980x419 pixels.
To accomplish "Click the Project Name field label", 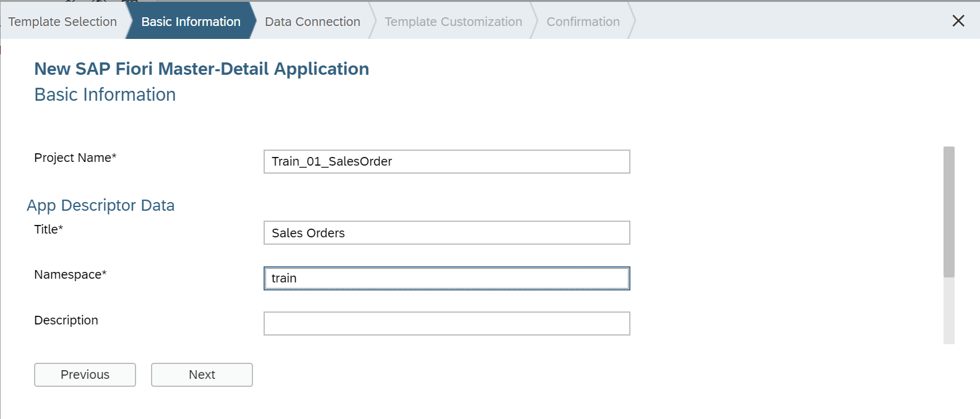I will (75, 158).
